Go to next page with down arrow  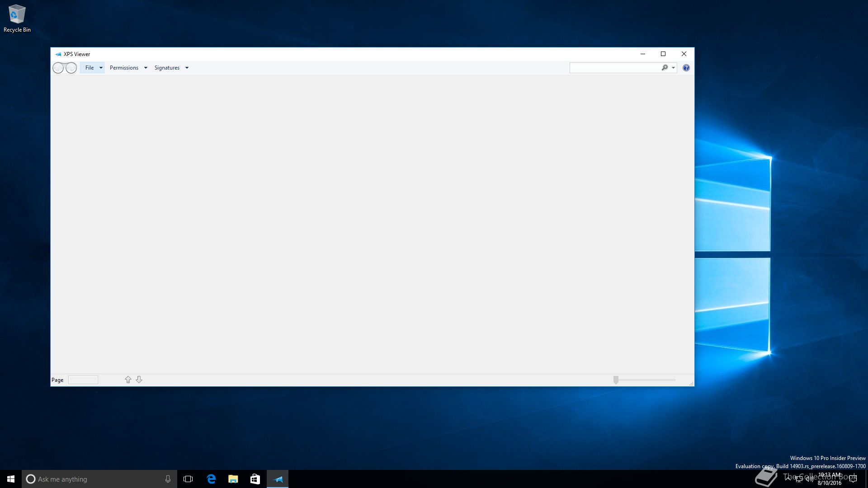click(139, 380)
